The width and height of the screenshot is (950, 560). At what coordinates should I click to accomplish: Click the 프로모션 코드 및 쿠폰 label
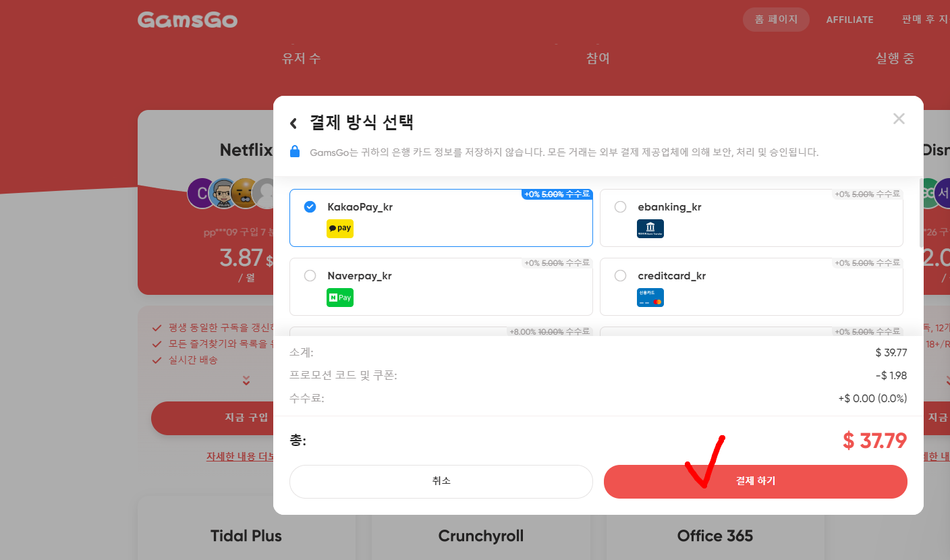[x=343, y=375]
